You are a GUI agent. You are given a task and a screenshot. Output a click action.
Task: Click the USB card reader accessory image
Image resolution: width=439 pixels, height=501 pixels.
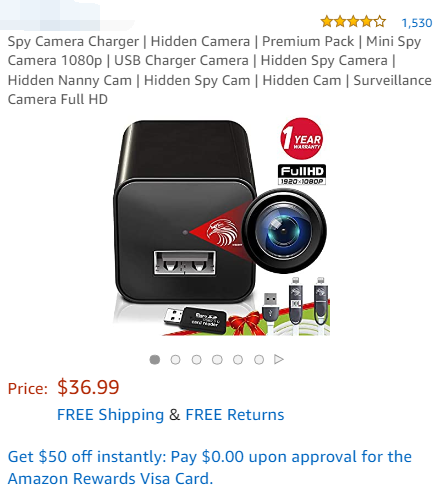click(x=195, y=320)
